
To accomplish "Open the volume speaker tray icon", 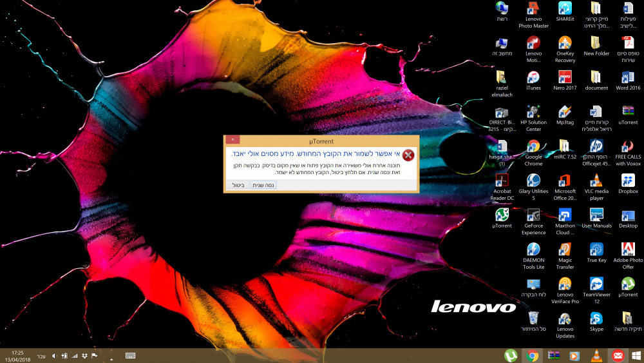I will coord(54,356).
